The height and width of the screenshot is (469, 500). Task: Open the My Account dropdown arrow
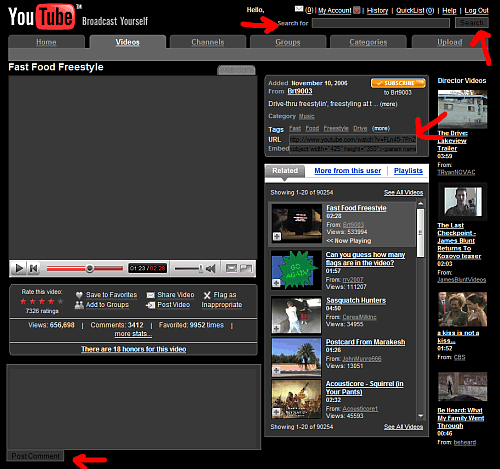(357, 10)
